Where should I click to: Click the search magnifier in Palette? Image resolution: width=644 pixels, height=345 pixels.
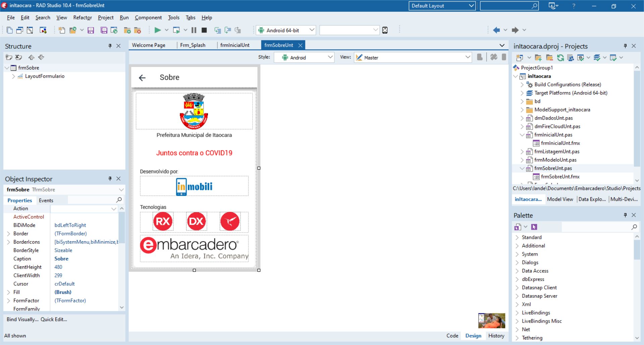[x=634, y=227]
